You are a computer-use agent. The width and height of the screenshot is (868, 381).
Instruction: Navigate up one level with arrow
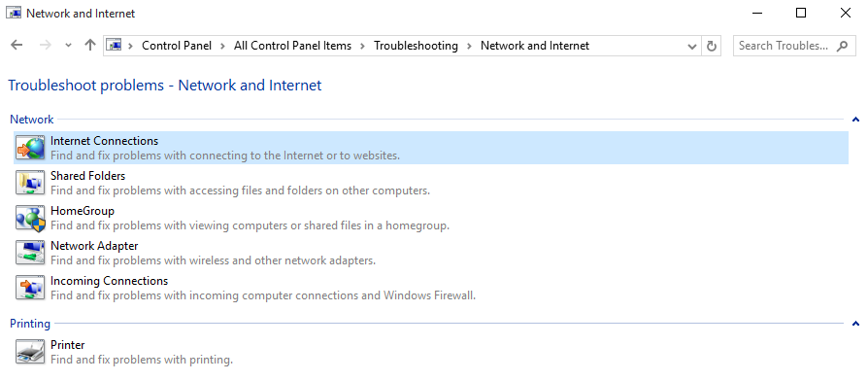(x=90, y=46)
